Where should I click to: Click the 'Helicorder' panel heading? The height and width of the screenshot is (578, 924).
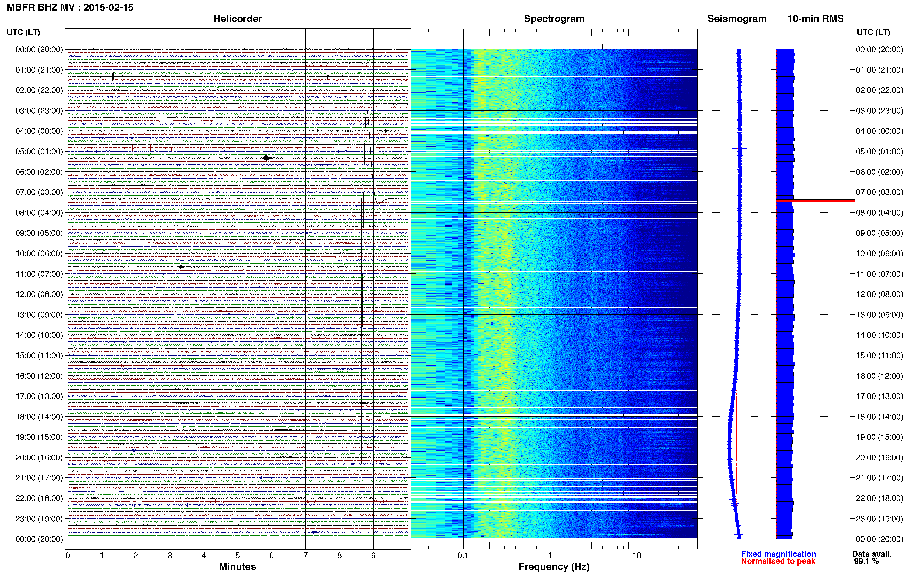click(x=238, y=18)
